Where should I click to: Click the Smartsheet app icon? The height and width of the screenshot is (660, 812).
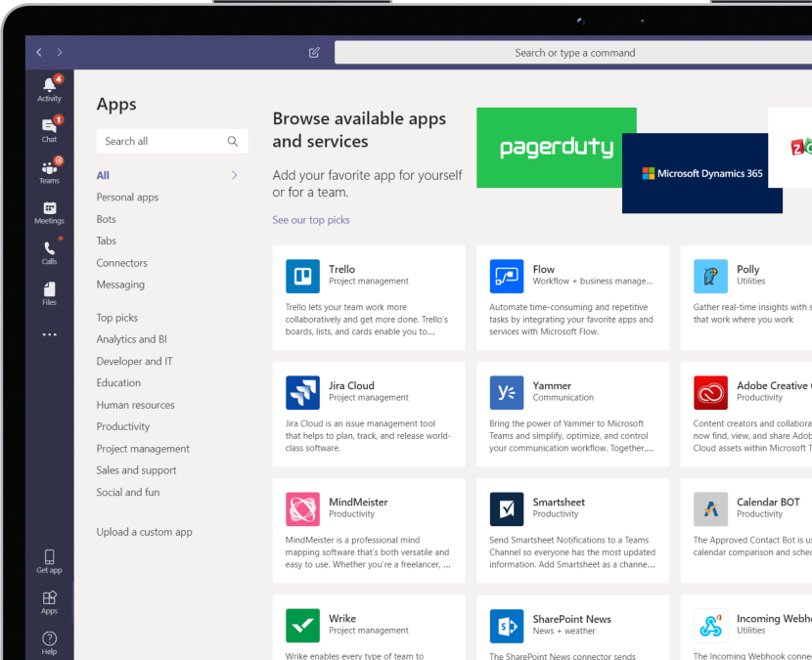[x=507, y=508]
